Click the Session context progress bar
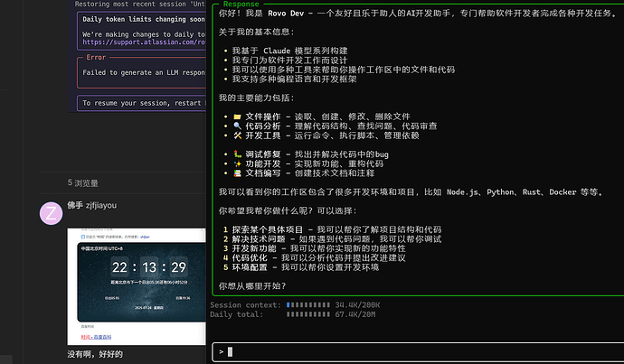 [x=308, y=305]
